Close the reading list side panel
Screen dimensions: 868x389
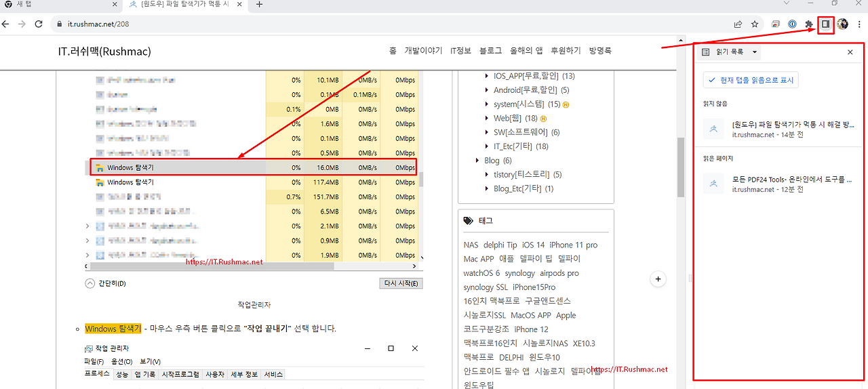tap(850, 52)
